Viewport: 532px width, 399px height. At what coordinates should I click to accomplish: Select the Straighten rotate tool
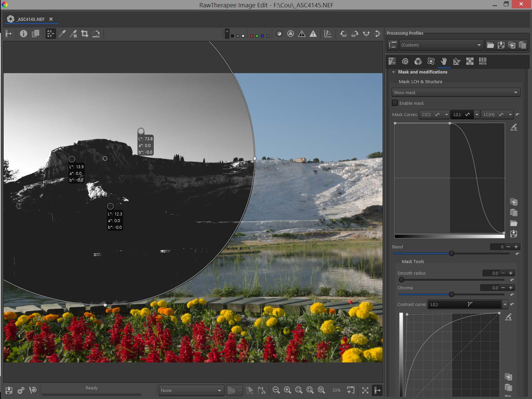tap(96, 34)
